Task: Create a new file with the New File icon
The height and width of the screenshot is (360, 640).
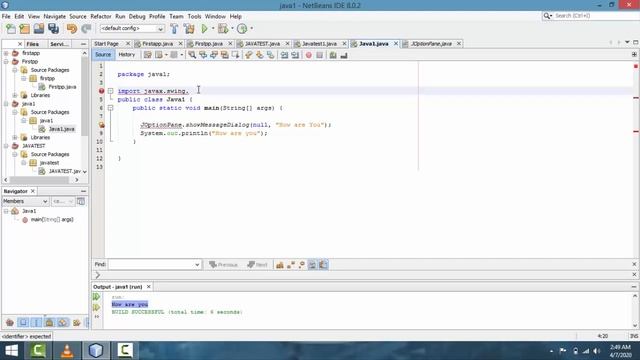Action: click(x=11, y=29)
